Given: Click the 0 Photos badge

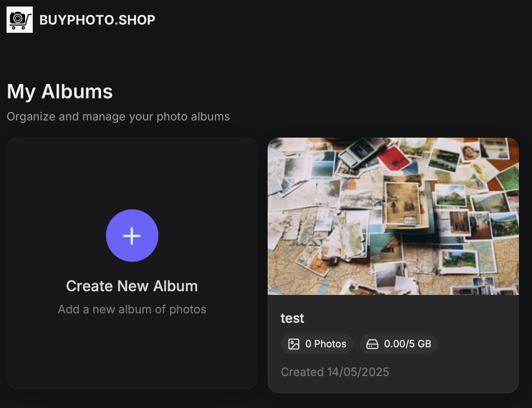Looking at the screenshot, I should [317, 344].
